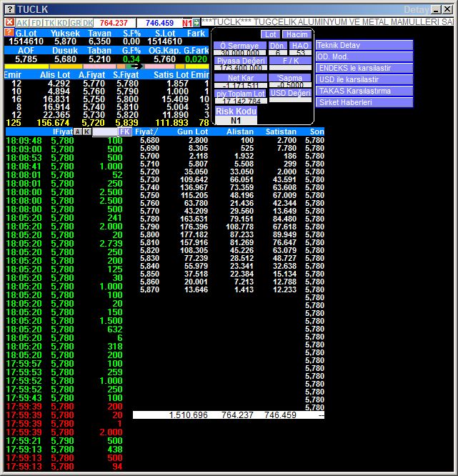The image size is (458, 476).
Task: Click the Gun Lot value 176.396
Action: pos(194,227)
